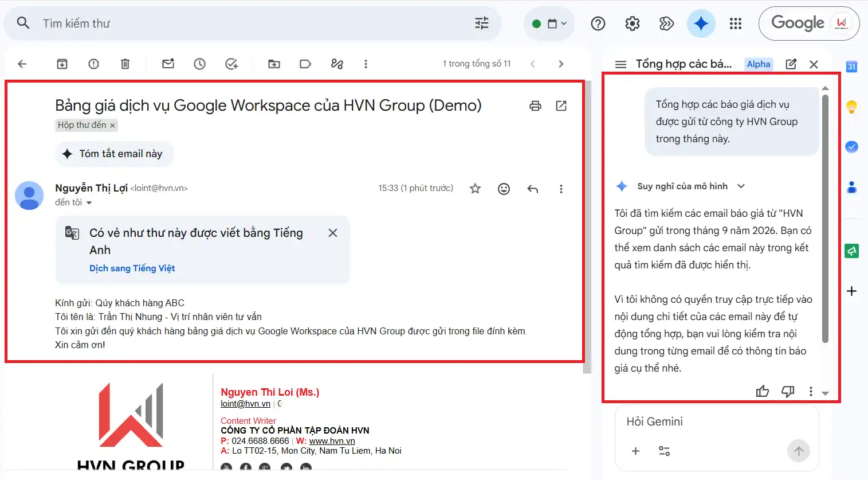Click into the Hỏi Gemini input box
Screen dimensions: 868x480
click(x=716, y=422)
